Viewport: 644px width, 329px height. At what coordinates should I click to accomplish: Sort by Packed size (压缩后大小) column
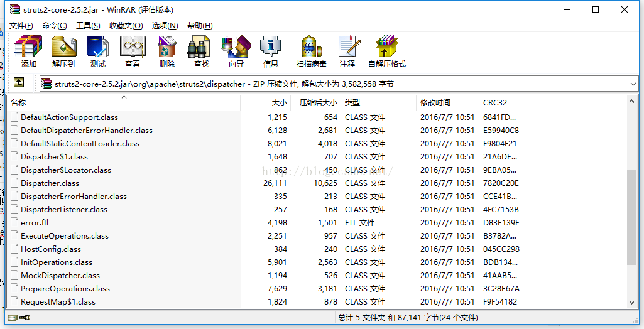(316, 102)
